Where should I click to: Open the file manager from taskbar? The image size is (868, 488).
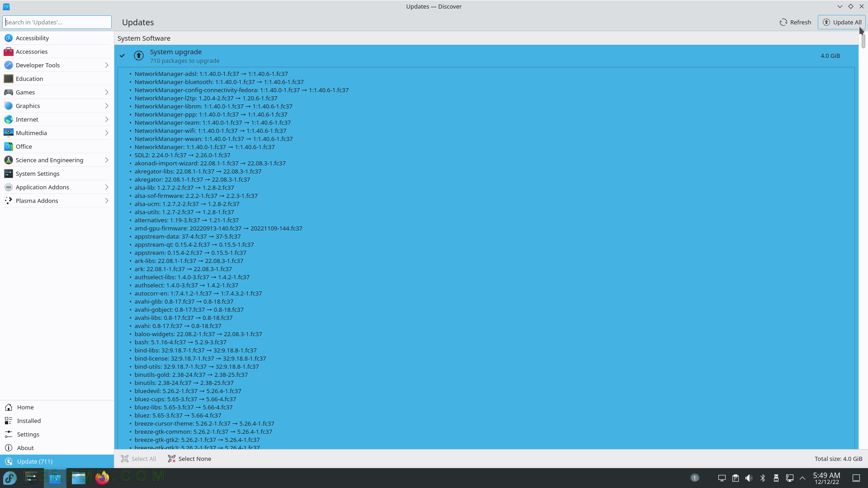click(x=79, y=478)
